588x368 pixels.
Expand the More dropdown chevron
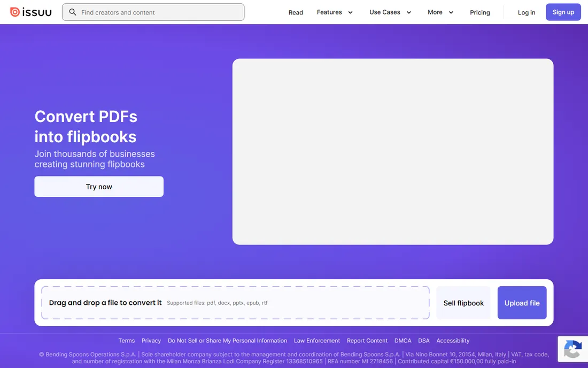pos(451,12)
